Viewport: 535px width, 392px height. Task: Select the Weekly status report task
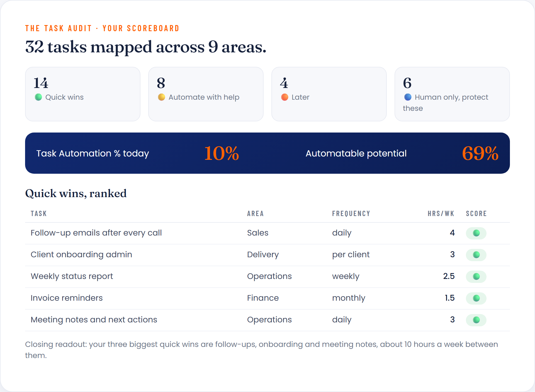72,276
